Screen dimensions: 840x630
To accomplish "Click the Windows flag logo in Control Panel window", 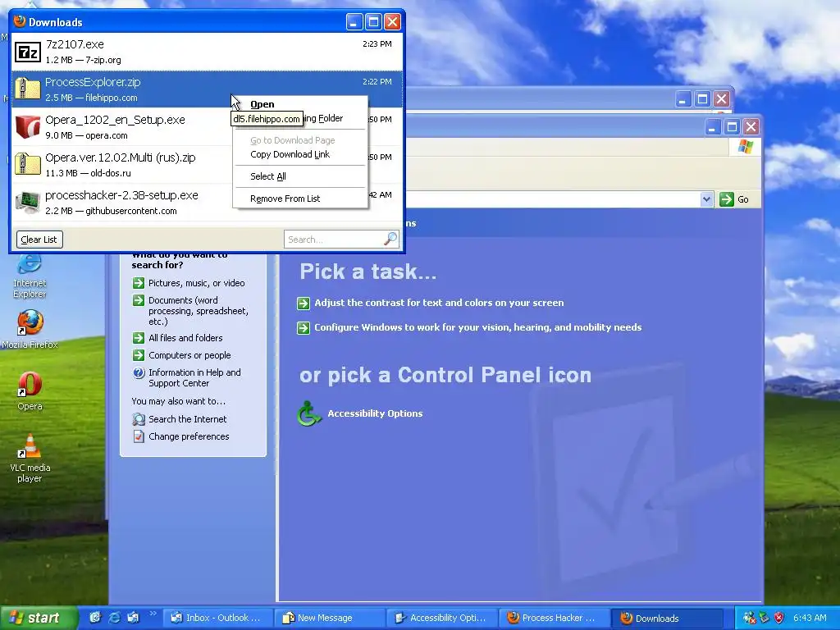I will pyautogui.click(x=745, y=147).
